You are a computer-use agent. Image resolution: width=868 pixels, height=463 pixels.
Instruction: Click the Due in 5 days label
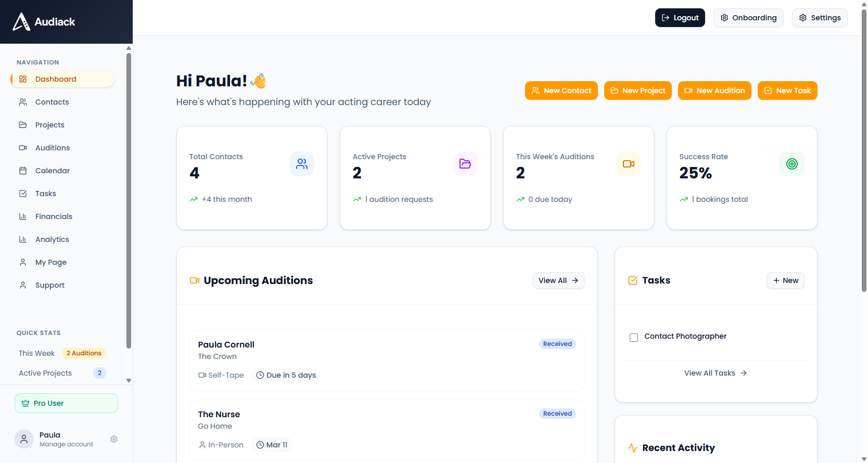[286, 375]
